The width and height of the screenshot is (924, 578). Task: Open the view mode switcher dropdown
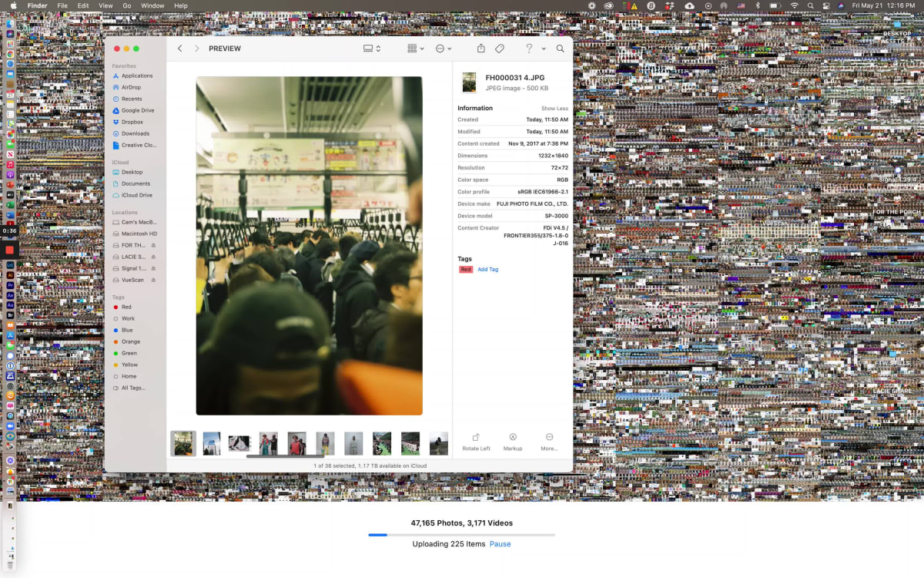[x=372, y=49]
